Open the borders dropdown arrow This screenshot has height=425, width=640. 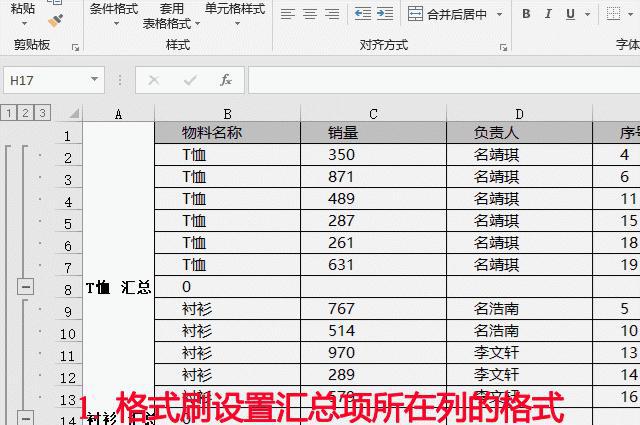click(631, 15)
